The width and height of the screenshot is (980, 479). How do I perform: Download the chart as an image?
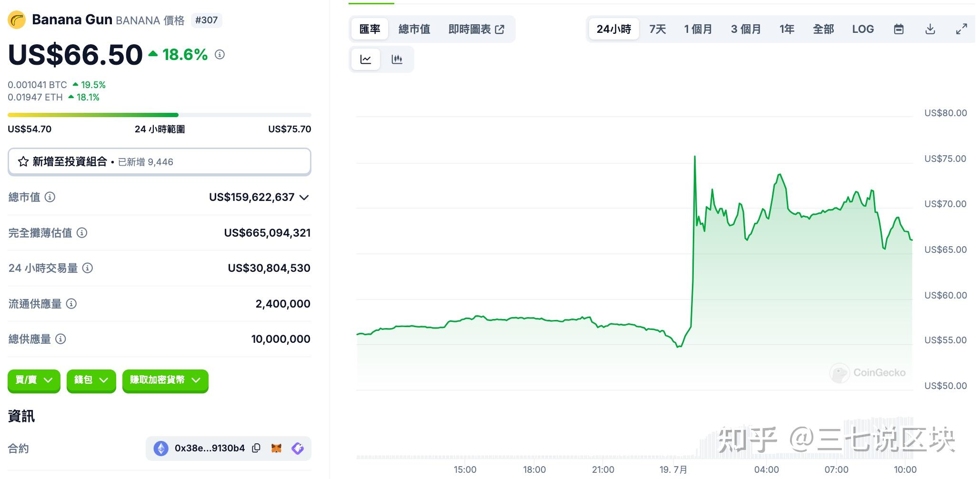click(930, 29)
